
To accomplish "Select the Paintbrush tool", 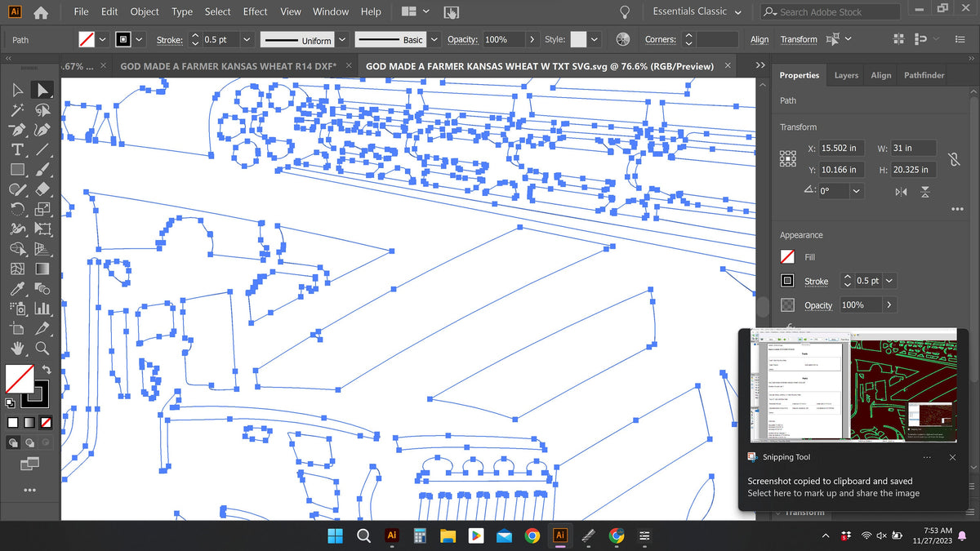I will coord(42,169).
